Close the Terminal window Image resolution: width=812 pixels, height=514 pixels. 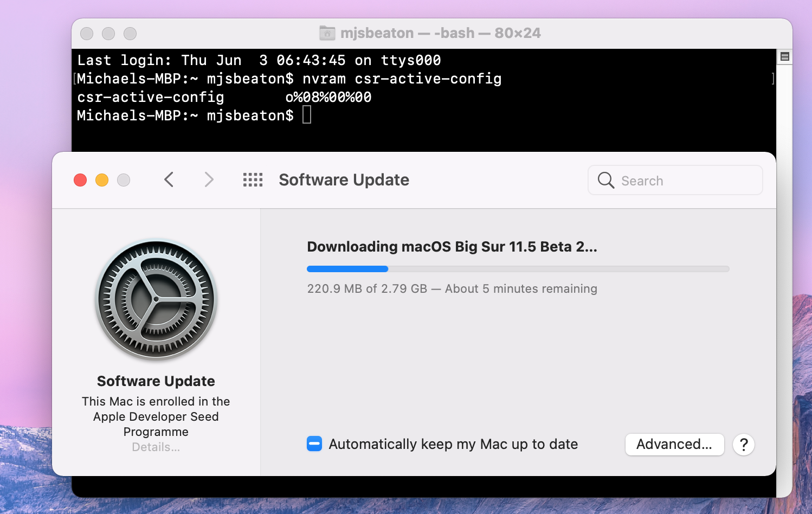coord(87,34)
